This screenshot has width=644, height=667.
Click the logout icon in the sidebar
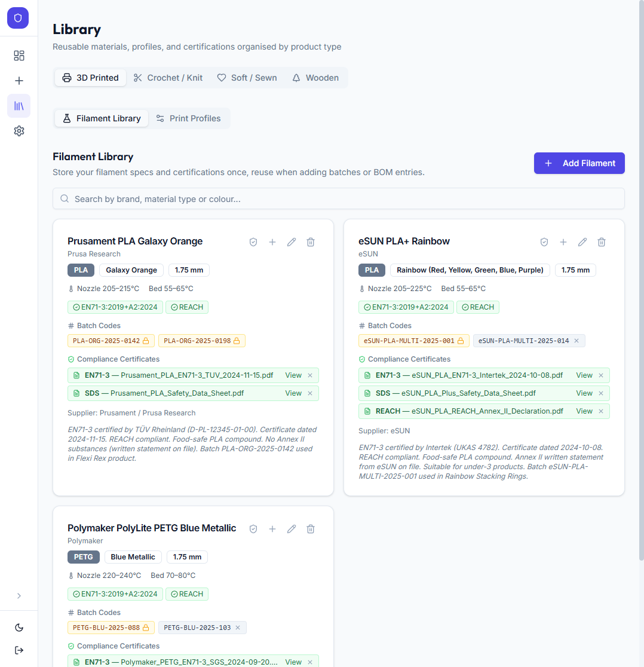tap(19, 650)
